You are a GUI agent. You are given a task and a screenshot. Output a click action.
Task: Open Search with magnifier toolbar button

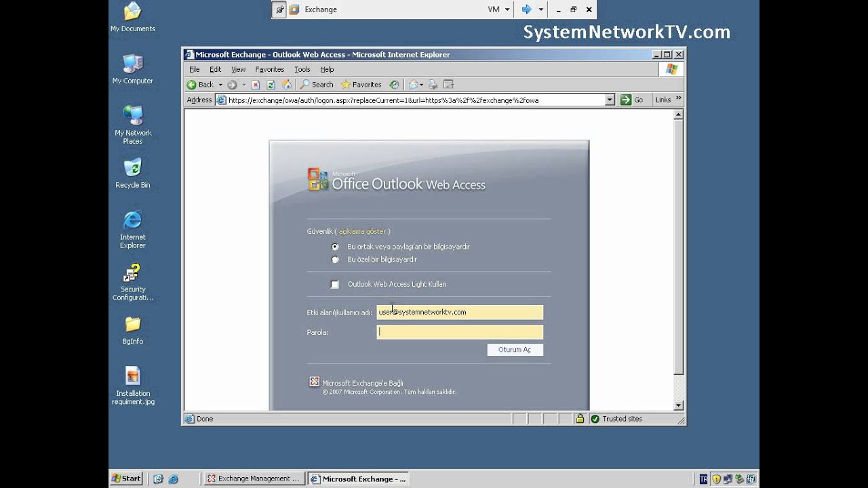tap(317, 85)
